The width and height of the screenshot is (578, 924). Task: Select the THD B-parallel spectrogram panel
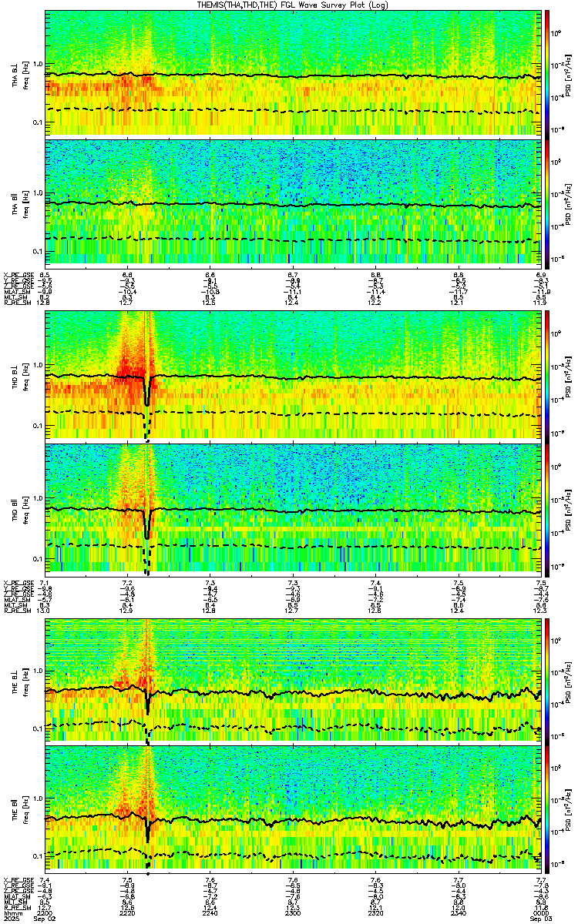coord(293,507)
